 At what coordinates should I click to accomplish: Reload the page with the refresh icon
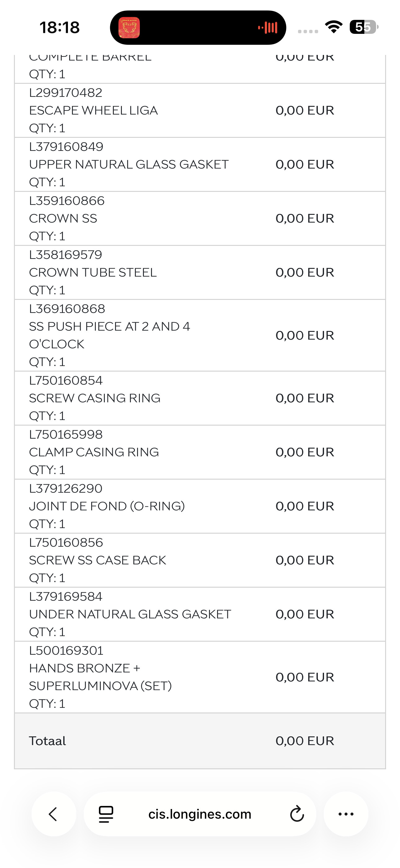[297, 814]
